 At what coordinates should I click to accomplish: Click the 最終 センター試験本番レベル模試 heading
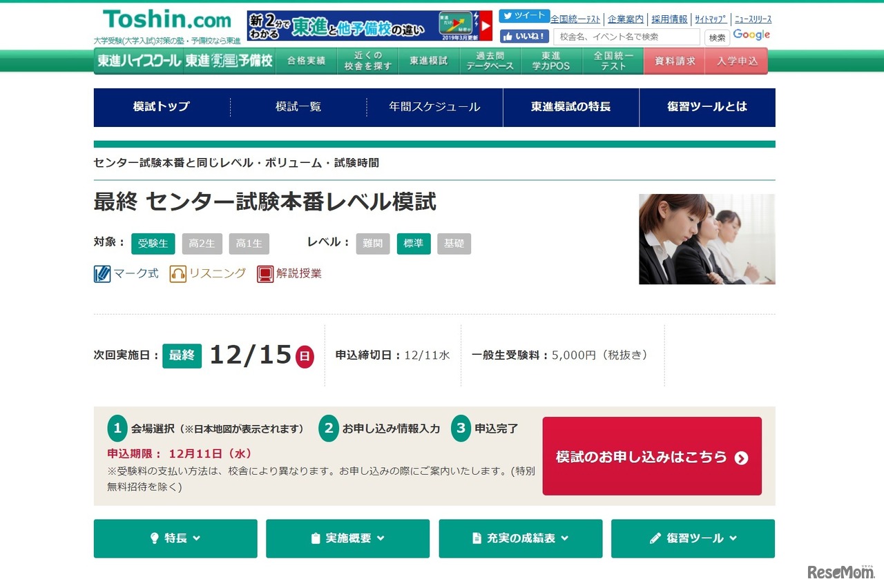pos(265,202)
